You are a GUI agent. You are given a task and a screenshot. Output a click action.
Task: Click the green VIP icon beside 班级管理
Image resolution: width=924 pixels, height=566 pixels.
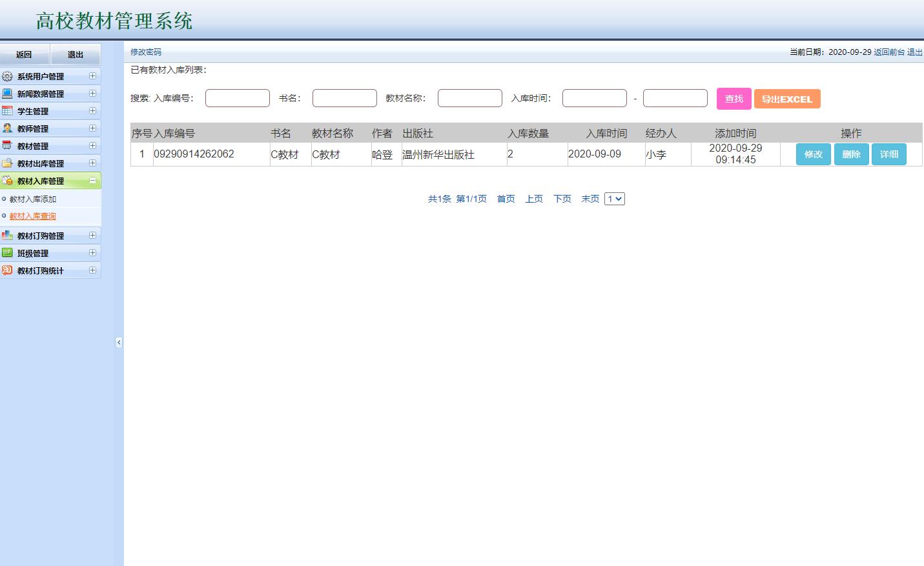pos(7,252)
